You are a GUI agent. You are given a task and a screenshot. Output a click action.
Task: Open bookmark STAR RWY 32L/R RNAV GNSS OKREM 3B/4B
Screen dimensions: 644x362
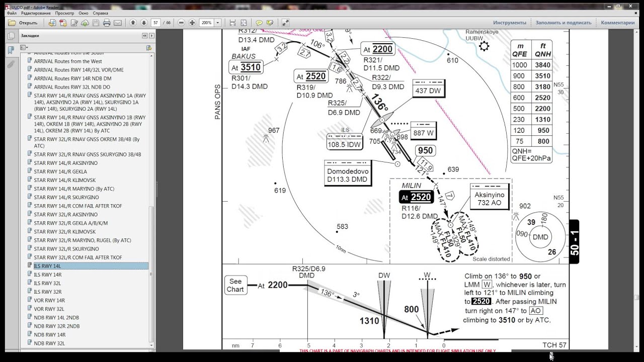tap(87, 142)
